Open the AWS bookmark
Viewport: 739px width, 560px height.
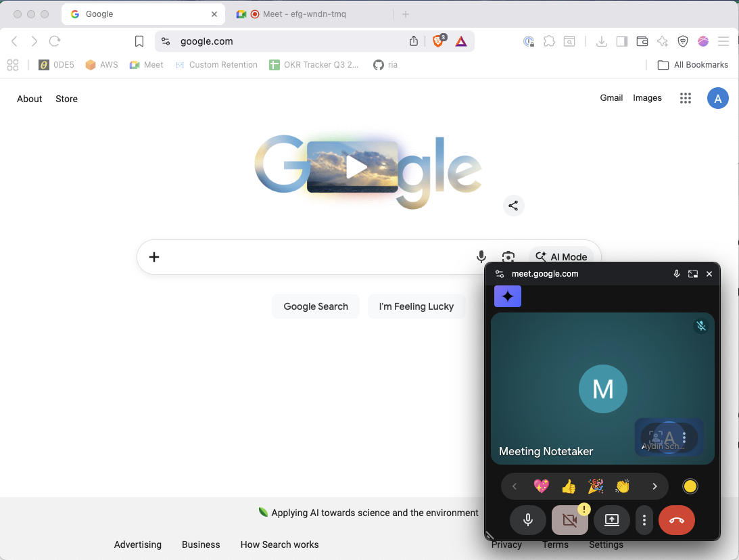102,65
